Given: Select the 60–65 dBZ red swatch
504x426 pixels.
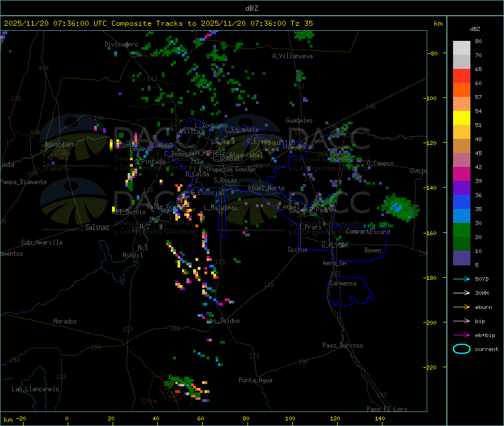Looking at the screenshot, I should (x=461, y=76).
